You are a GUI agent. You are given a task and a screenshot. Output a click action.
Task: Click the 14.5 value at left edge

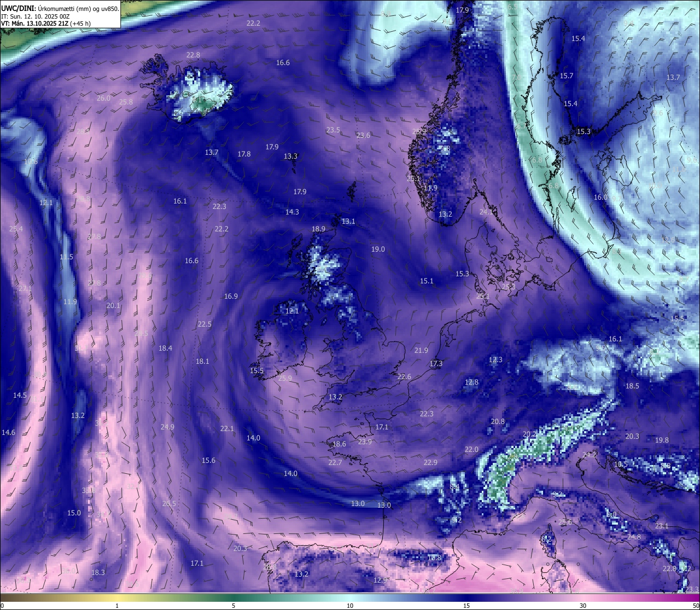pos(20,396)
